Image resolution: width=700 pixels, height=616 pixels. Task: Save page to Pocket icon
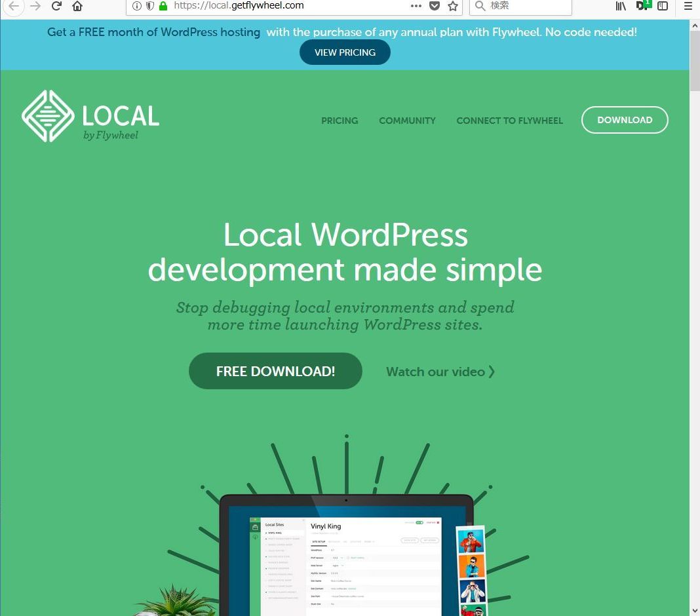pyautogui.click(x=435, y=6)
